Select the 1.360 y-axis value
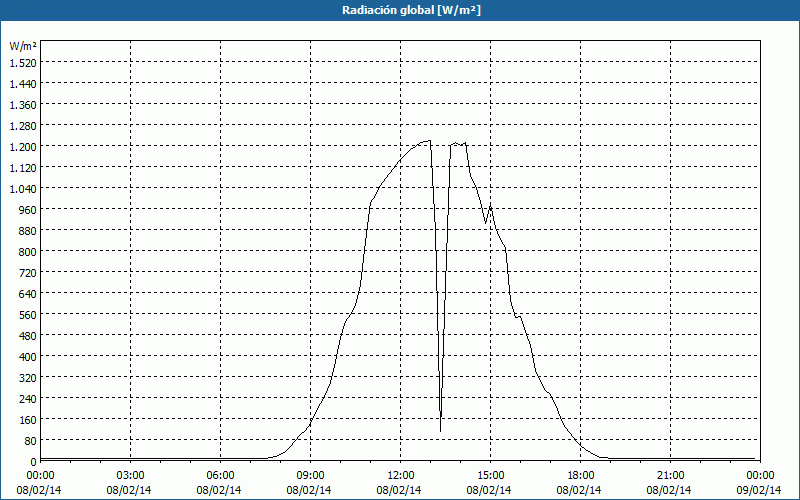Viewport: 800px width, 500px height. (23, 105)
